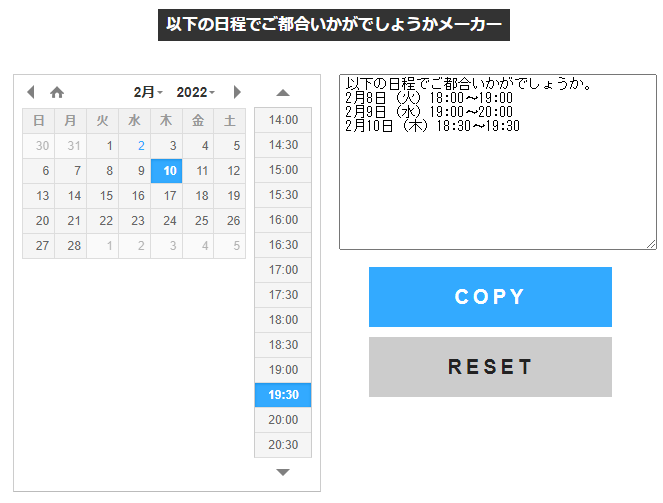Go to the previous month arrow
This screenshot has height=503, width=663.
coord(30,92)
